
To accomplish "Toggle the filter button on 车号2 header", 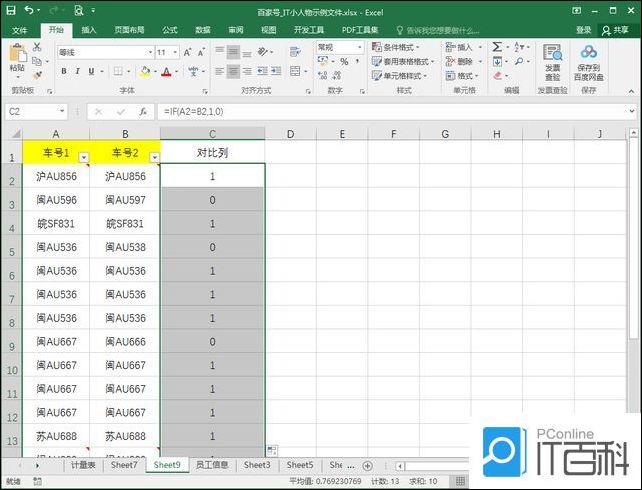I will [153, 157].
